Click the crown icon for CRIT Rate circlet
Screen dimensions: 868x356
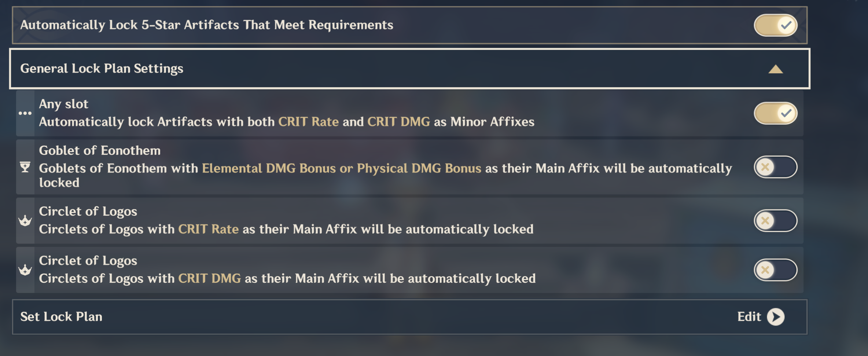point(25,221)
